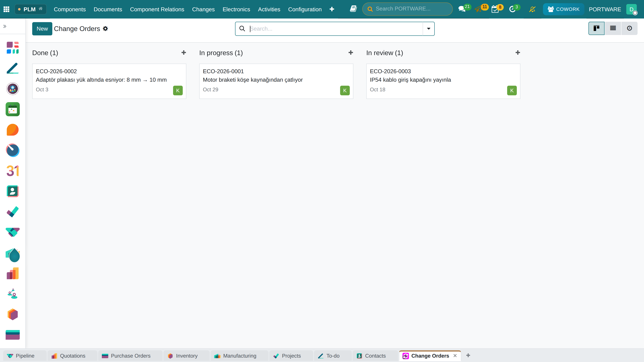
Task: Open the route map sidebar icon
Action: (13, 294)
